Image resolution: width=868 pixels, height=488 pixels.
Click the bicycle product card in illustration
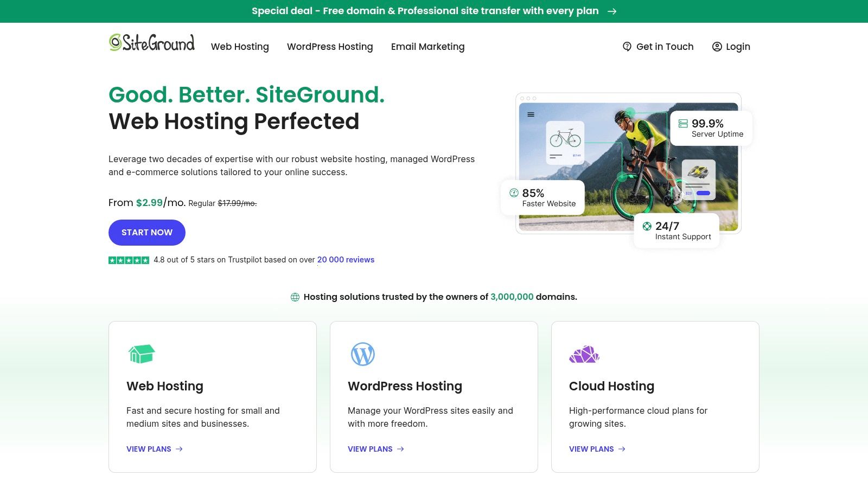(x=565, y=143)
